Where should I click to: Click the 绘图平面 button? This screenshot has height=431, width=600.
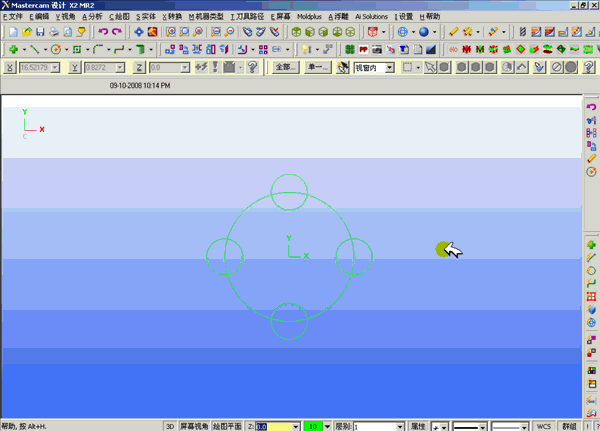pos(227,426)
